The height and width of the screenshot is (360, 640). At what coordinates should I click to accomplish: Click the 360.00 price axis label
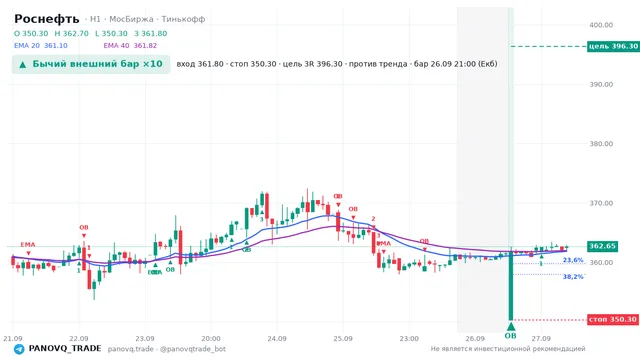(601, 262)
